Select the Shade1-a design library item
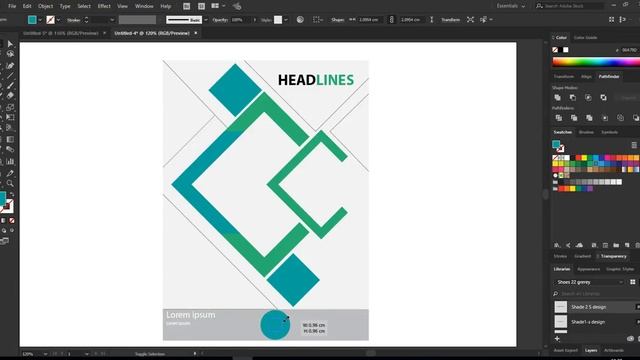The image size is (640, 360). (596, 322)
